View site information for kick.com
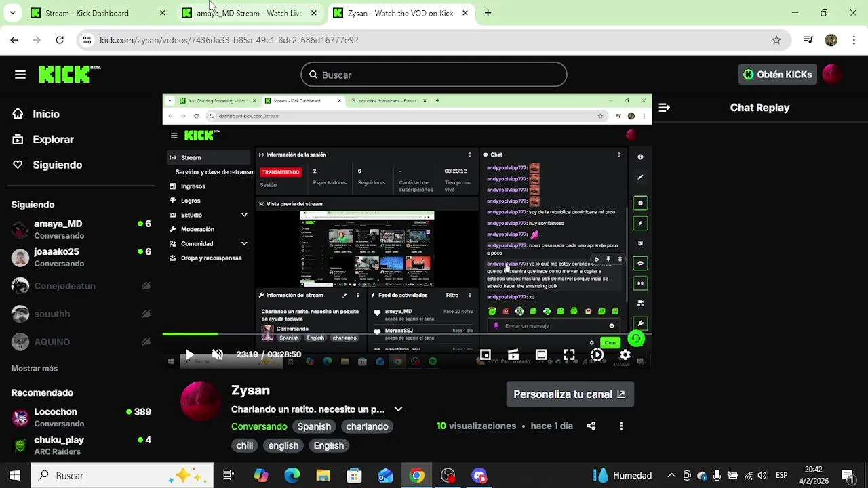 (87, 40)
